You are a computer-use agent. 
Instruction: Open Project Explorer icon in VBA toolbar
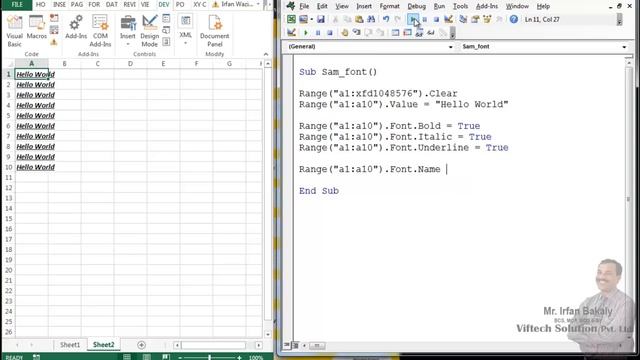click(463, 19)
